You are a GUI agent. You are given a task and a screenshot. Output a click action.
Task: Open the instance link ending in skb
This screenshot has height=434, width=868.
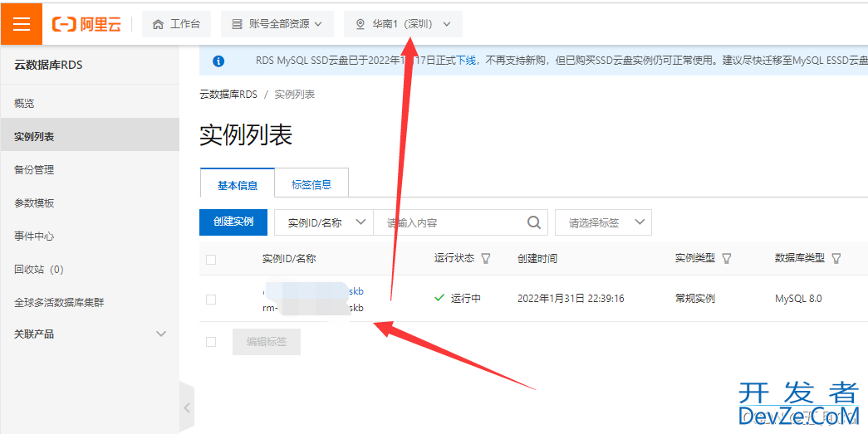313,290
